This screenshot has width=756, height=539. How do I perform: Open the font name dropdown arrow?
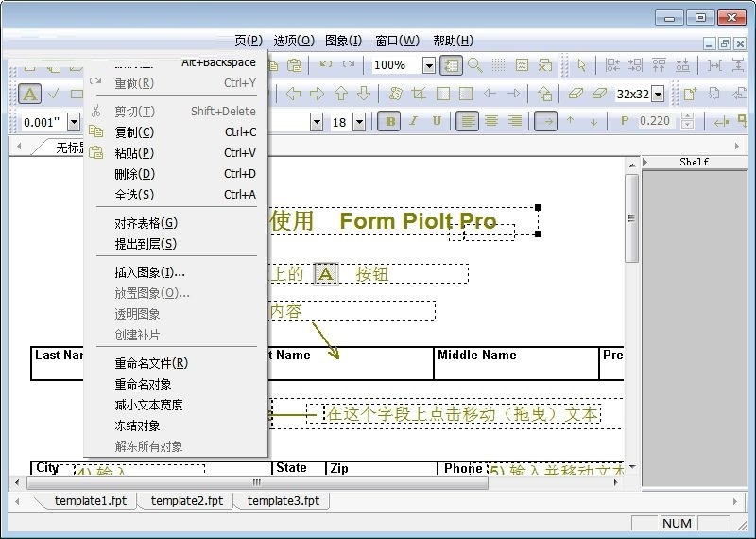(317, 122)
